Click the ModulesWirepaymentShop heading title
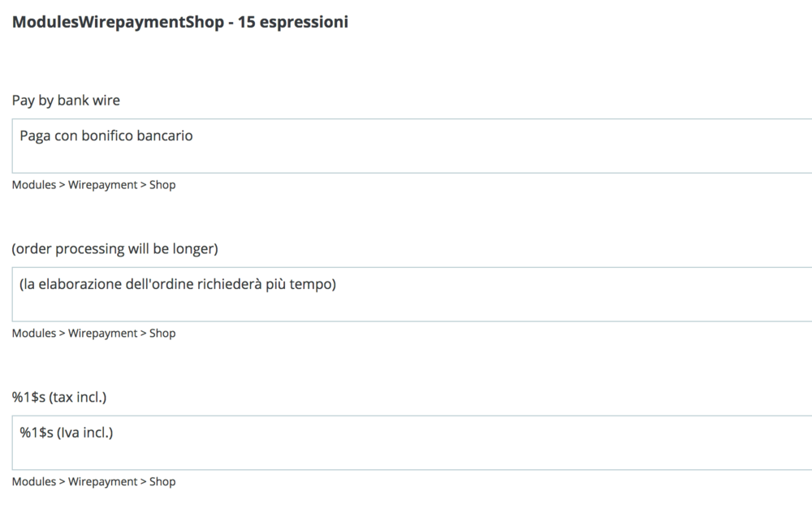Image resolution: width=812 pixels, height=517 pixels. [x=117, y=22]
